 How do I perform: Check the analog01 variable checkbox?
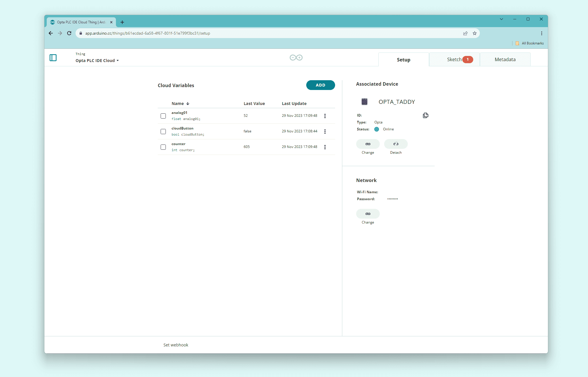tap(163, 116)
